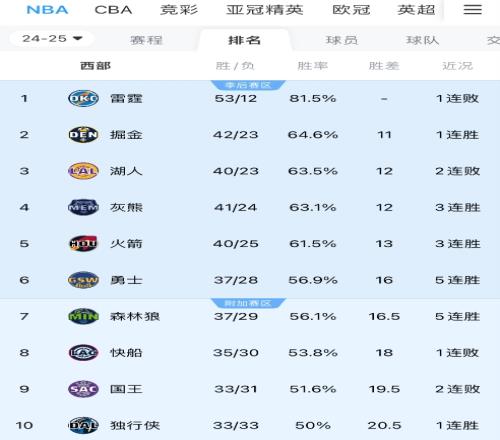Tap the LAL Lakers team logo
The image size is (500, 440).
(83, 171)
